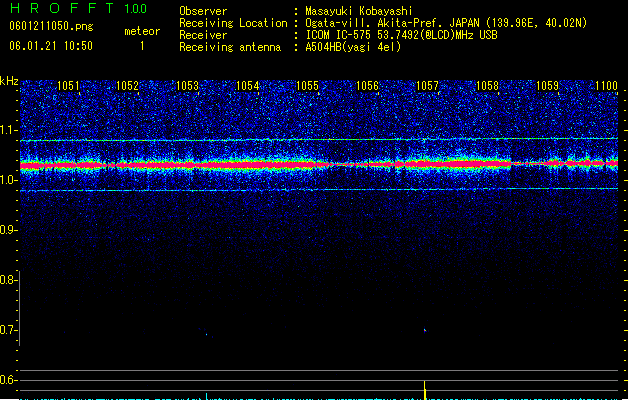Click the HROFFT title text

62,8
